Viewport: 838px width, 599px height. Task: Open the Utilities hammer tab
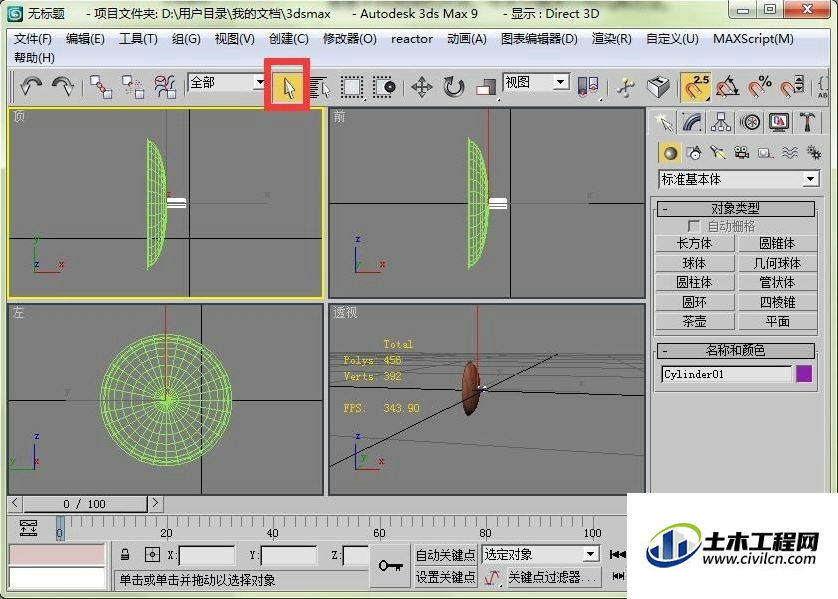click(808, 122)
